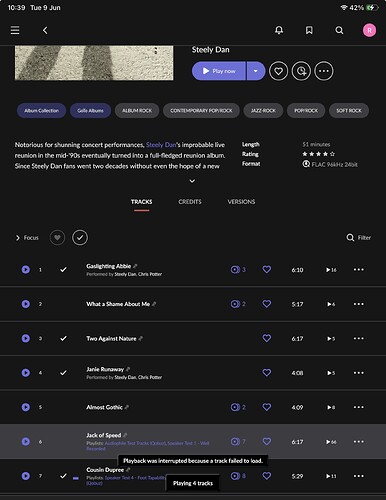Switch to the VERSIONS tab
Screen dimensions: 386x500
[241, 202]
